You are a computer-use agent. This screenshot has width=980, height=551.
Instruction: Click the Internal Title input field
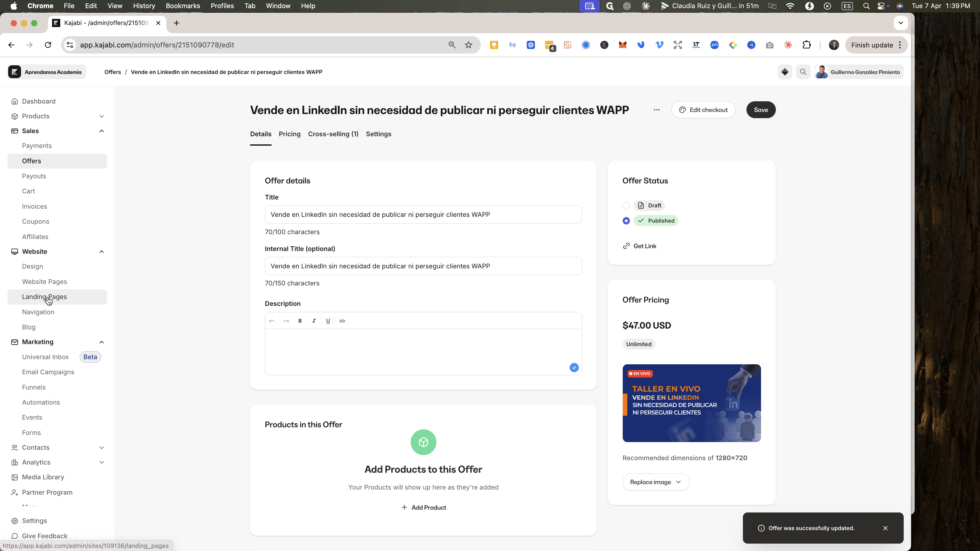coord(423,266)
